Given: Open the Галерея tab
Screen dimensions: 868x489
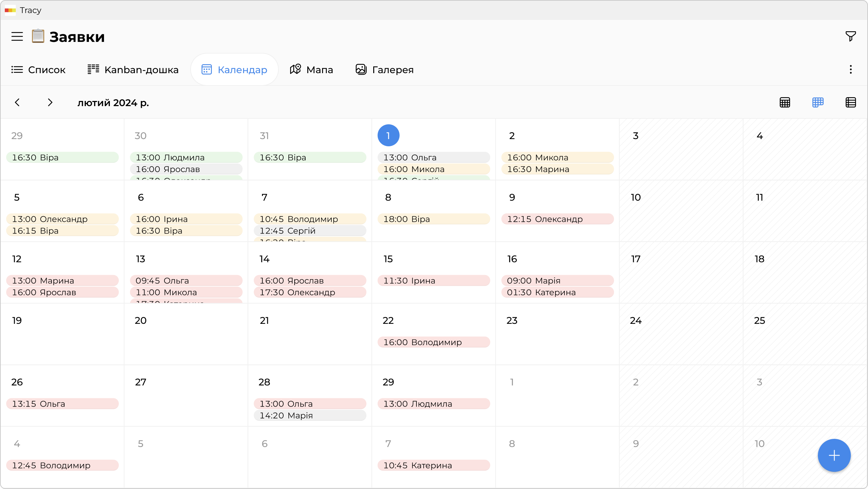Looking at the screenshot, I should [385, 70].
